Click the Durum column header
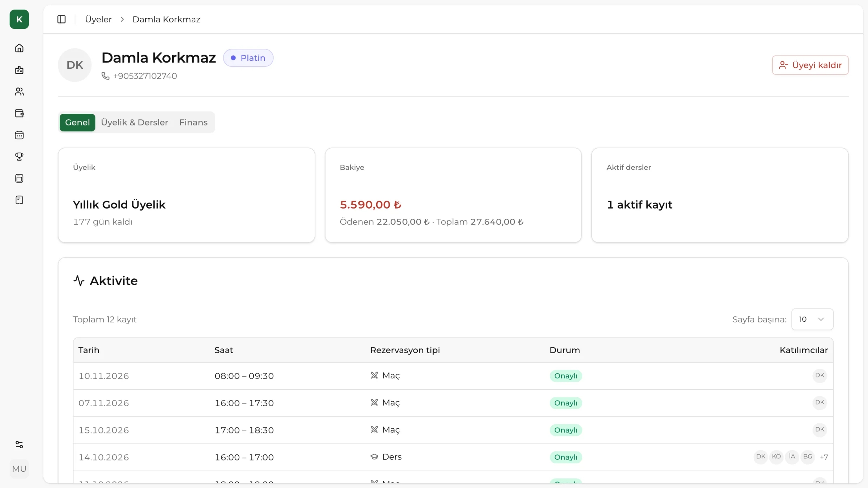 click(565, 350)
